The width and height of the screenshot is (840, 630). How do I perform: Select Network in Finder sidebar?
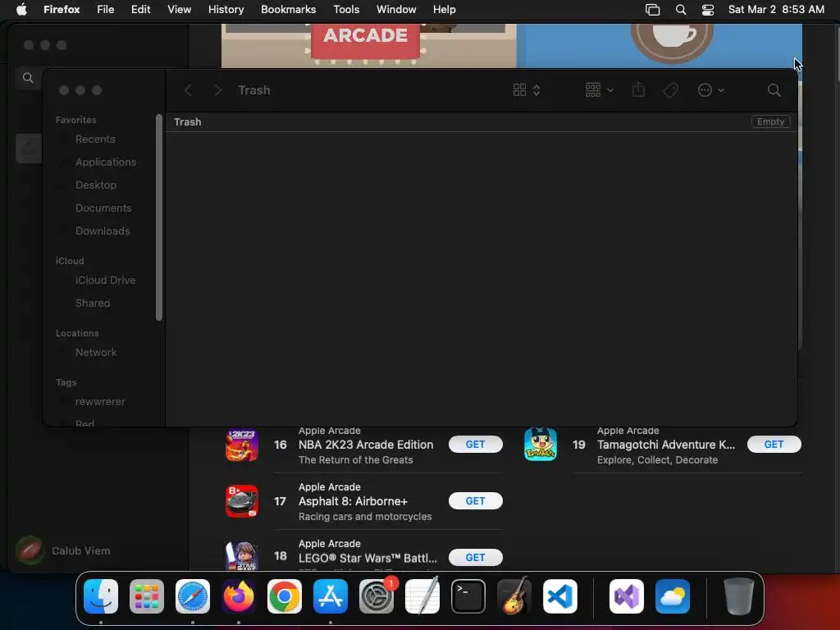(x=96, y=353)
